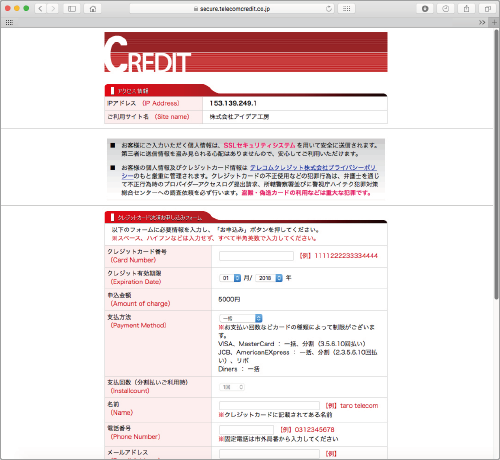The height and width of the screenshot is (460, 500).
Task: Open the favorites grid icon in bookmarks bar
Action: 9,22
